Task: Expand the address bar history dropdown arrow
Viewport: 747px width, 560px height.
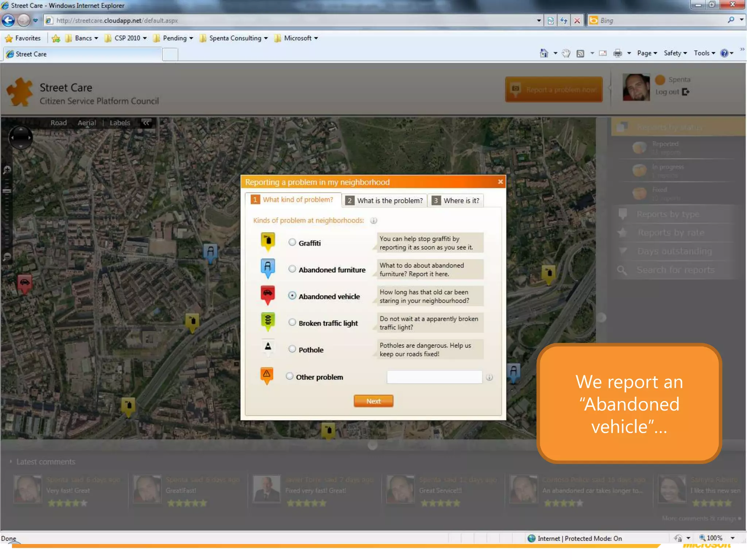Action: (539, 20)
